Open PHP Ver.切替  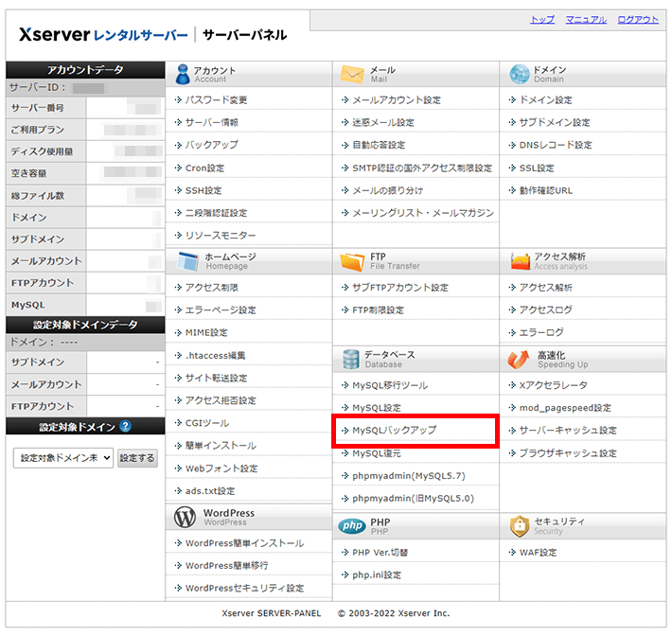click(x=380, y=553)
